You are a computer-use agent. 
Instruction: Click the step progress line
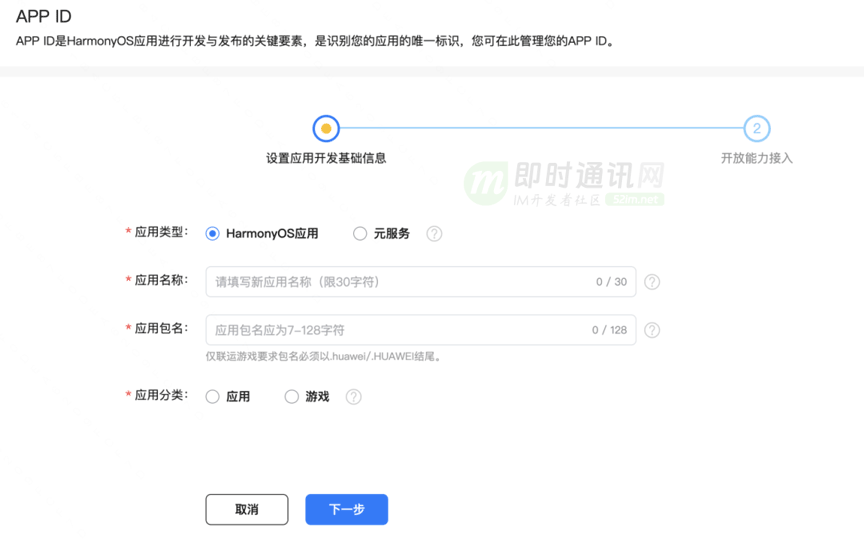(542, 128)
